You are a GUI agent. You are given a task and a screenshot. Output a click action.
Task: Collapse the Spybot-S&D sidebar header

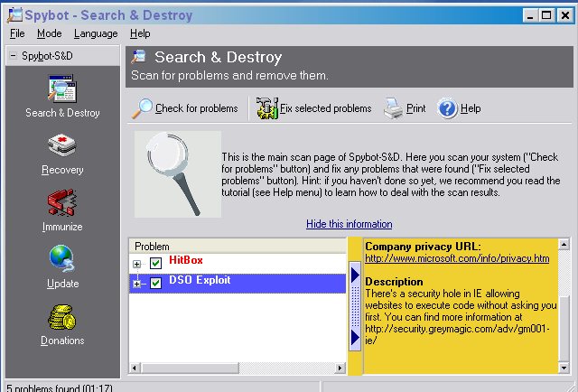(13, 56)
